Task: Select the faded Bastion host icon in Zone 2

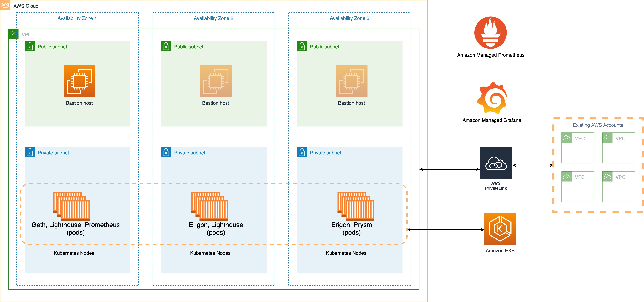Action: (216, 81)
